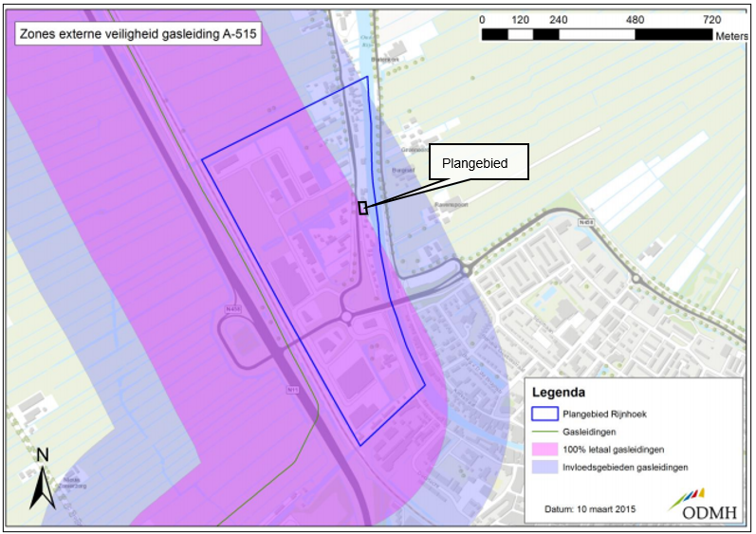Click the green 'Gasleidingen' line legend symbol
This screenshot has height=534, width=756.
coord(544,432)
